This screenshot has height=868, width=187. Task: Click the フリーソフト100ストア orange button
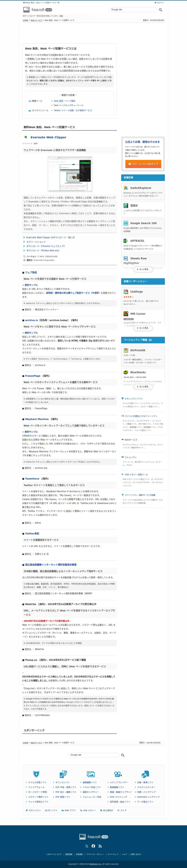click(x=143, y=164)
